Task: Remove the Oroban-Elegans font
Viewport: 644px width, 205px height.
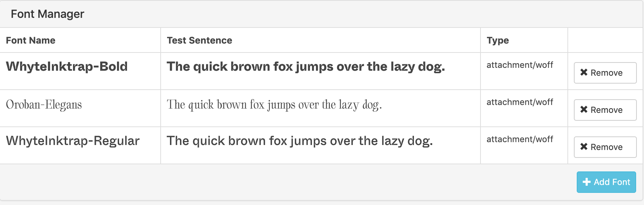Action: (x=605, y=110)
